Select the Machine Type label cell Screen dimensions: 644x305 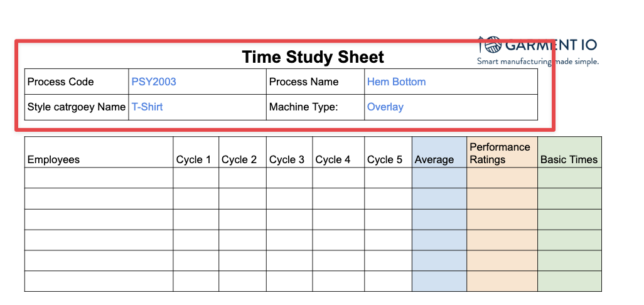(x=304, y=107)
